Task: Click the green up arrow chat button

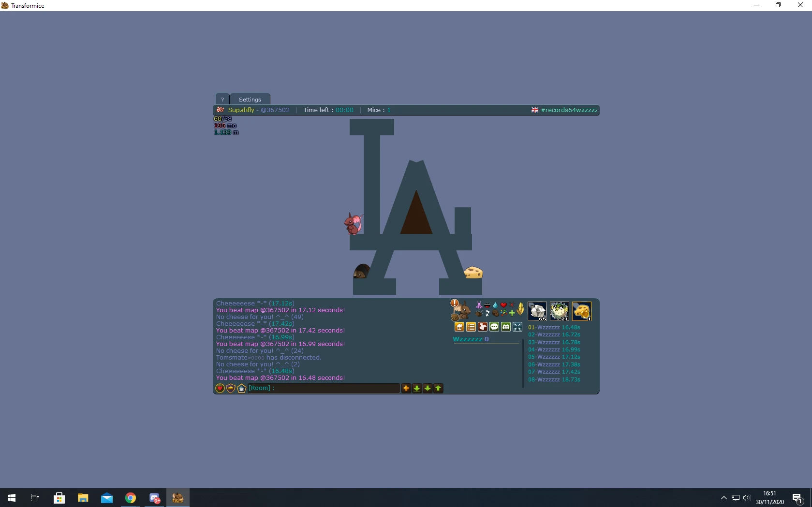Action: point(438,388)
